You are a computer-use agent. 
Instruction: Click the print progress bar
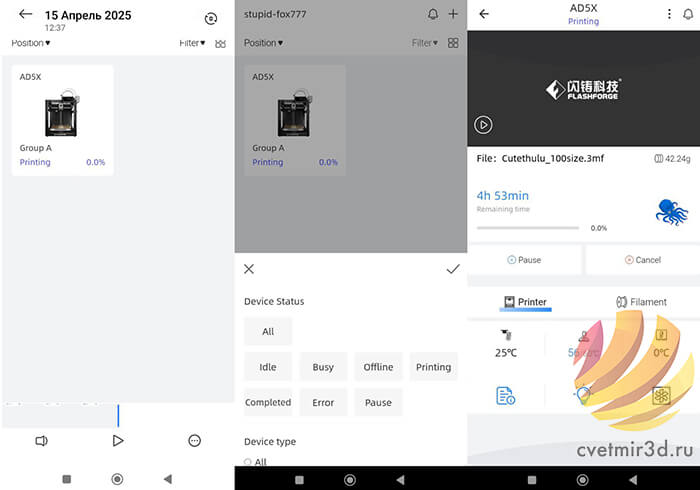tap(527, 228)
